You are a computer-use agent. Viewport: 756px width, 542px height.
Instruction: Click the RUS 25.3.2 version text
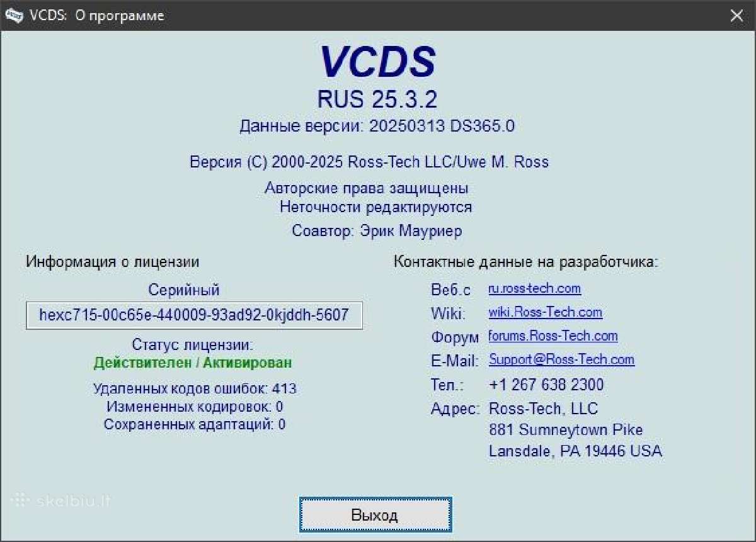pos(377,99)
